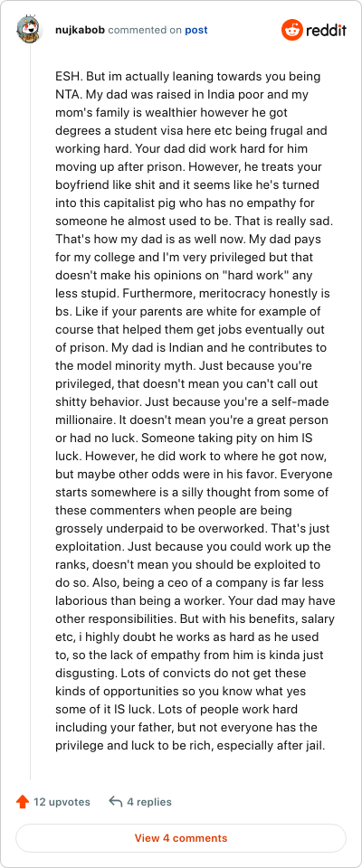Open the nujkabob username profile link
Viewport: 362px width, 868px height.
tap(81, 30)
